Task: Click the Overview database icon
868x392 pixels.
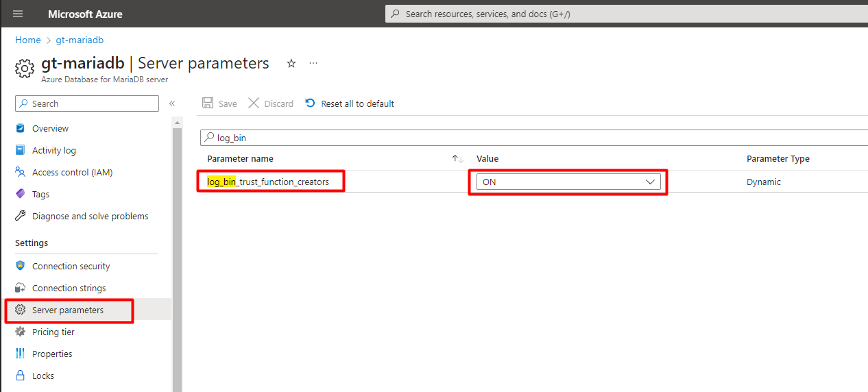Action: click(x=20, y=128)
